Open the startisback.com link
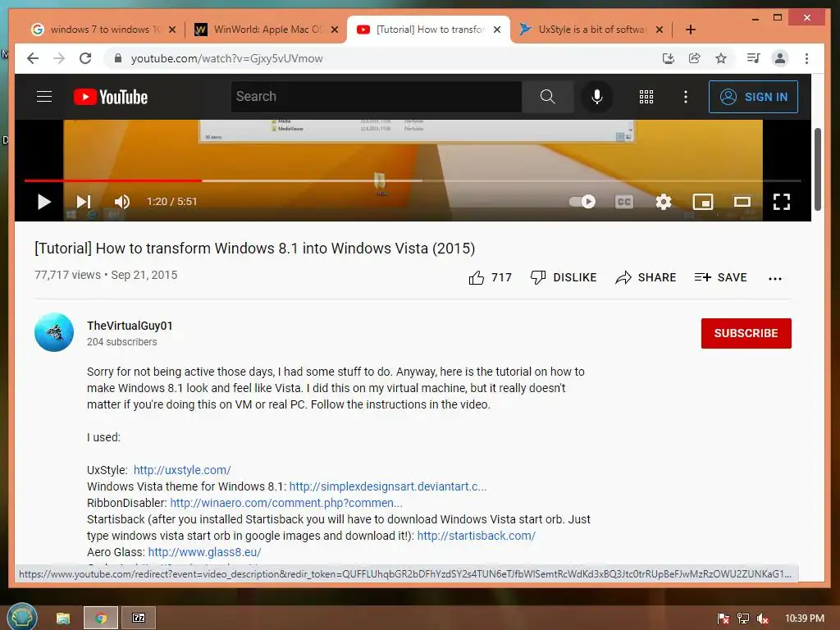 pos(477,536)
